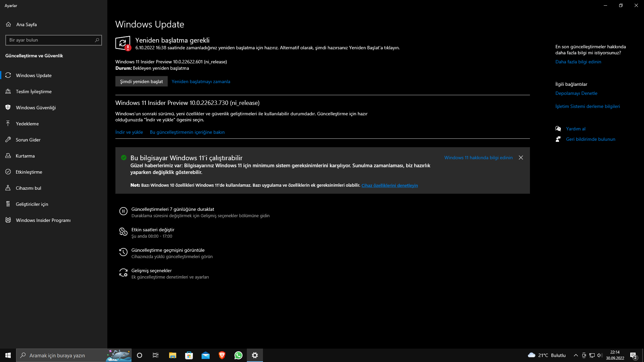Open Brave browser from the taskbar
The height and width of the screenshot is (362, 644).
coord(222,355)
